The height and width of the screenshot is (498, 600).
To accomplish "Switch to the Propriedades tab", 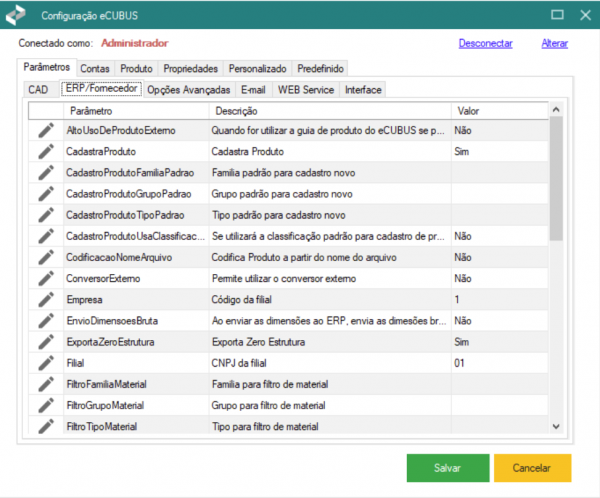I will (191, 69).
